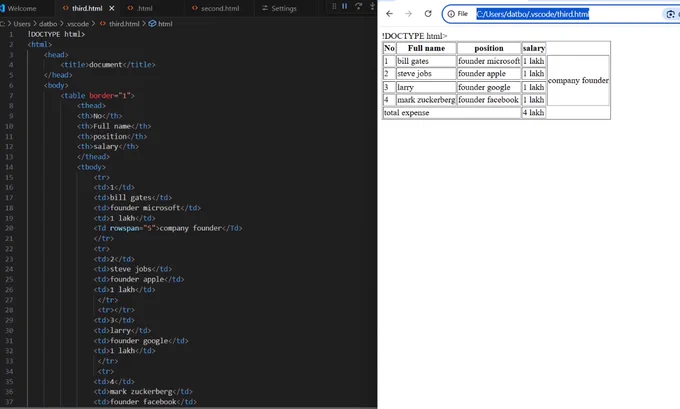Click the VS Code logo icon on Welcome tab
This screenshot has height=409, width=680.
(x=2, y=8)
